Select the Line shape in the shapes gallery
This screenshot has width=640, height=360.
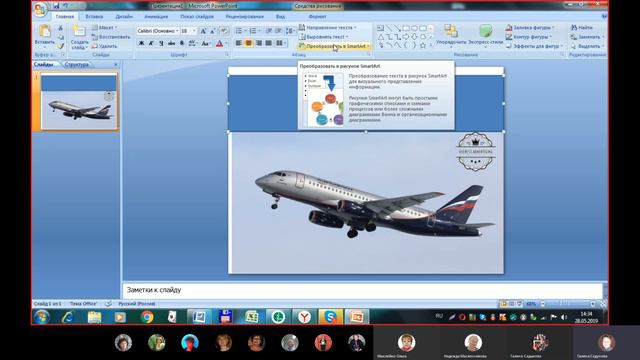click(x=389, y=28)
